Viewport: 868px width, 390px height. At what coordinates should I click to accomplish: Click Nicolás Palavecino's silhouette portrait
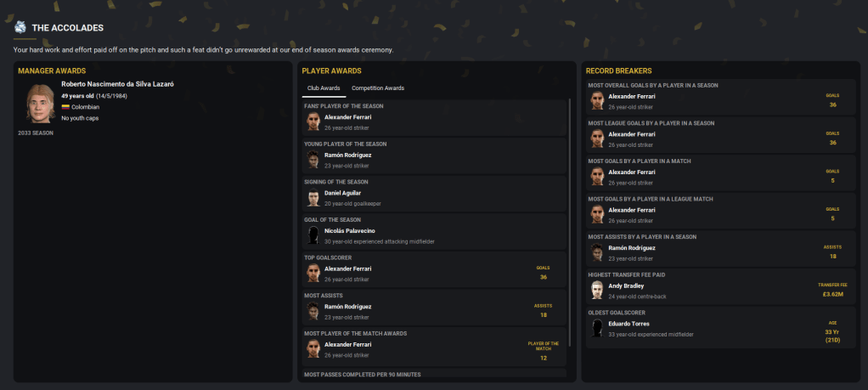[x=313, y=235]
